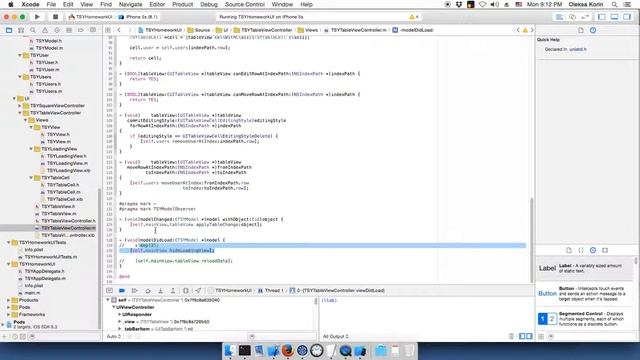
Task: Click the yellow warning indicator in the activity bar
Action: click(412, 17)
